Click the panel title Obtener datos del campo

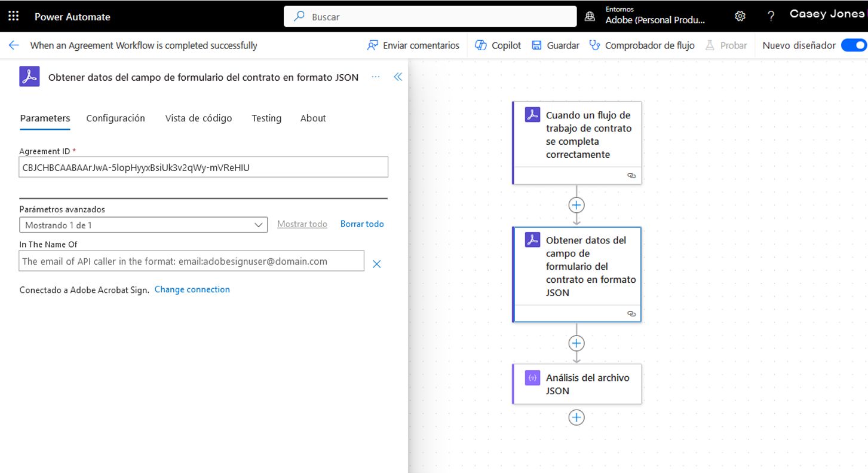click(203, 77)
